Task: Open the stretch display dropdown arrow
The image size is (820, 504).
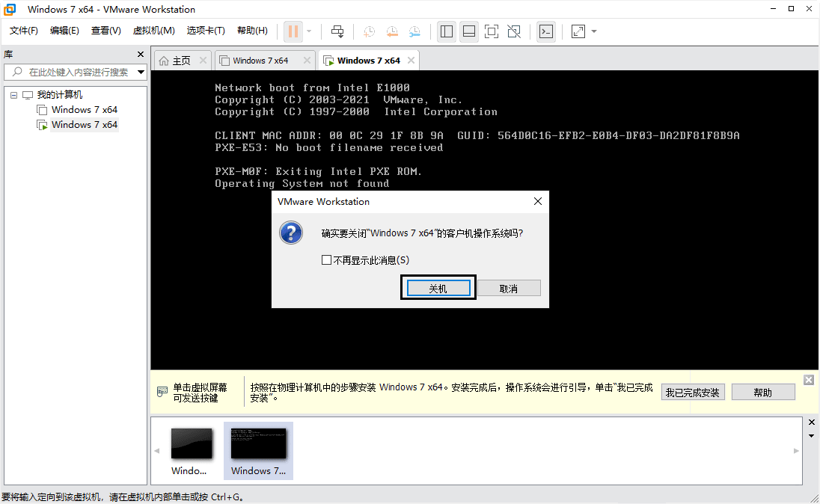Action: [x=594, y=31]
